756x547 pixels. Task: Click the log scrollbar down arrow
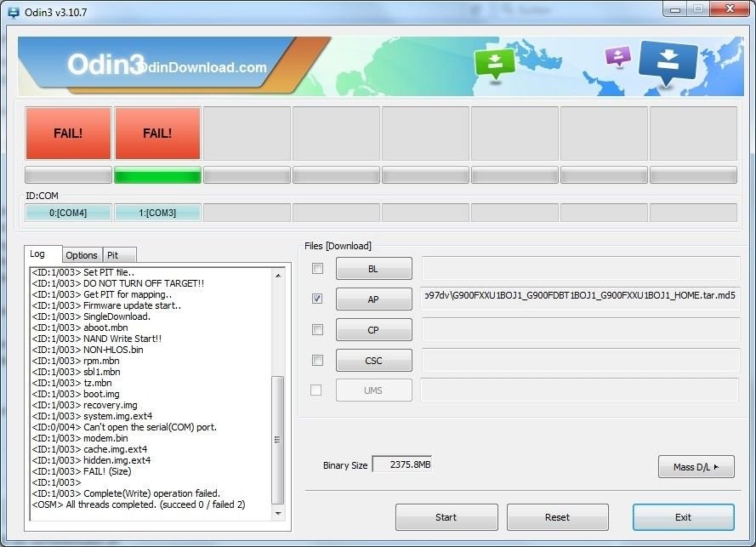point(278,513)
